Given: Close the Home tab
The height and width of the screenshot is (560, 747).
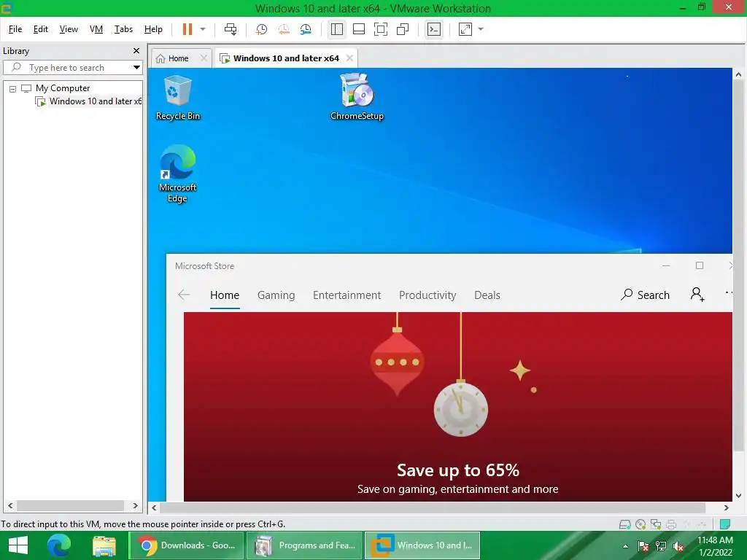Looking at the screenshot, I should click(x=204, y=58).
